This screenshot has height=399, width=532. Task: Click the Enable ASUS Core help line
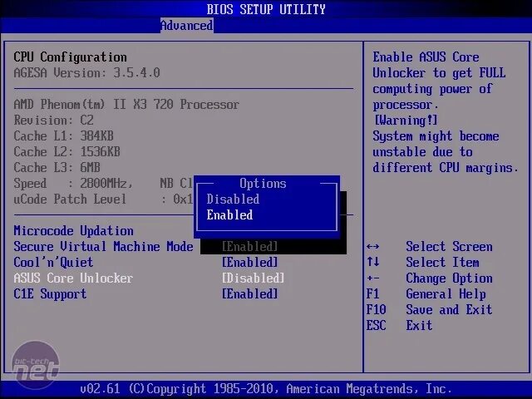pyautogui.click(x=426, y=57)
